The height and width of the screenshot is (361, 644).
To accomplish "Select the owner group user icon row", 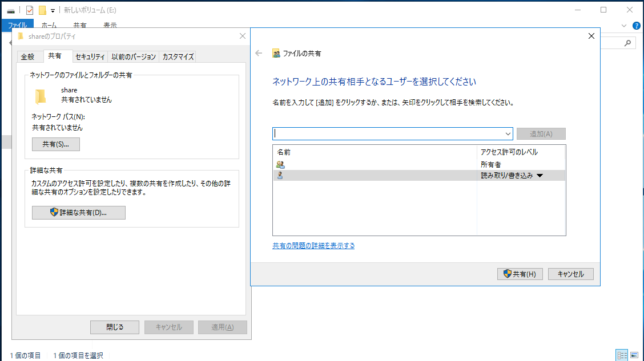I will pos(419,164).
